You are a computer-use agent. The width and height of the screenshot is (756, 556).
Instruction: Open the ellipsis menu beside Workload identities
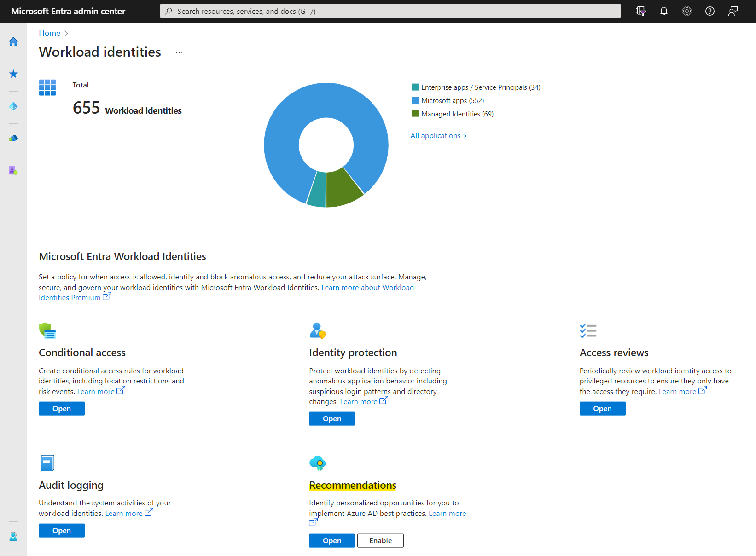tap(179, 52)
